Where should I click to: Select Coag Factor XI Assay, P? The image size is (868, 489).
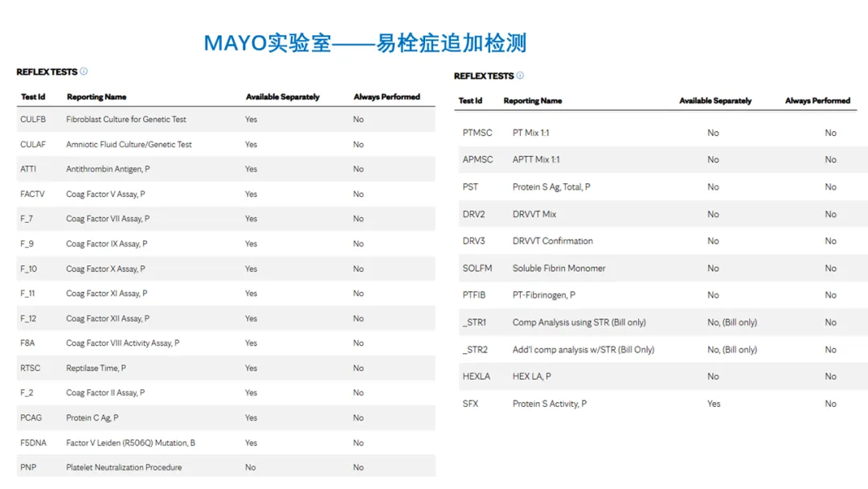107,294
